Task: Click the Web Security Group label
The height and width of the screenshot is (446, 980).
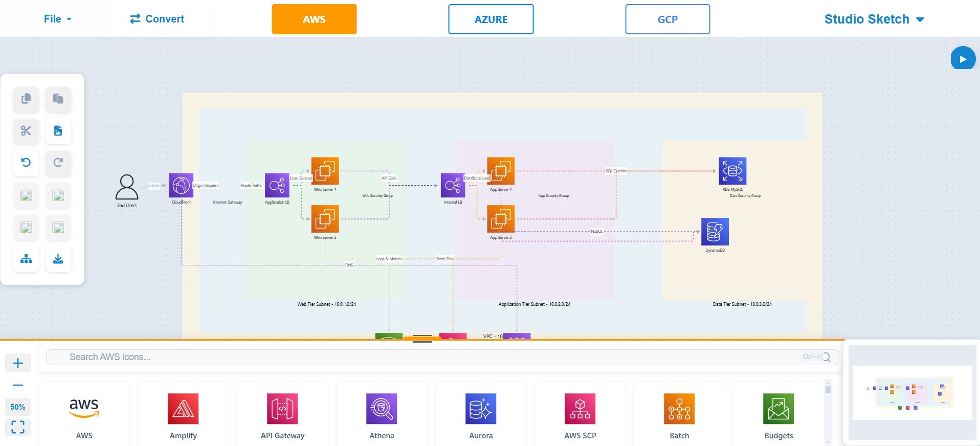Action: (x=378, y=196)
